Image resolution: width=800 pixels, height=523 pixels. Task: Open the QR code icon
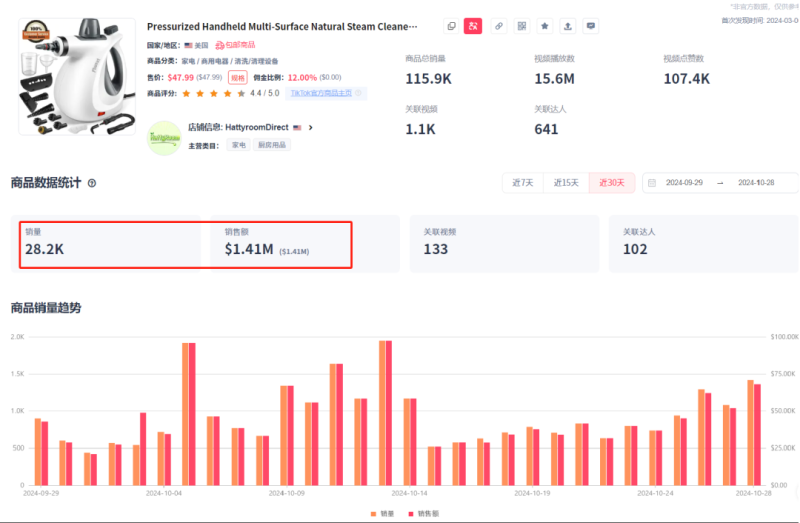[x=521, y=26]
